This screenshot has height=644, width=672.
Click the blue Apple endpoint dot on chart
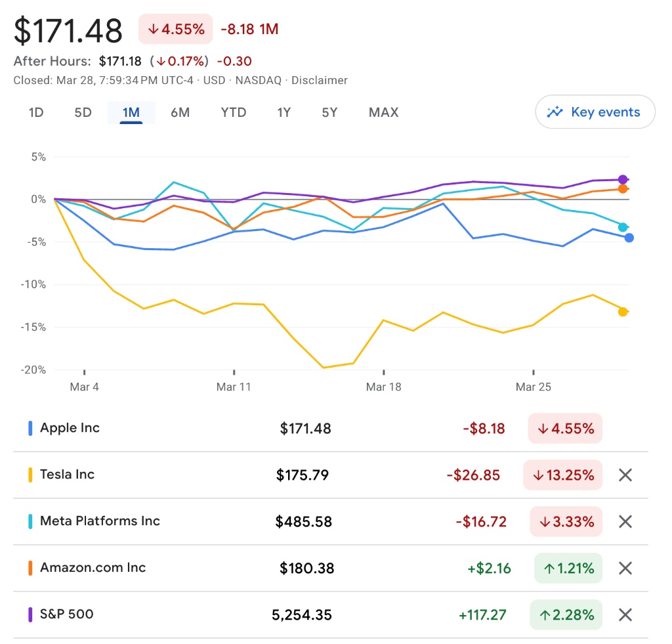629,238
